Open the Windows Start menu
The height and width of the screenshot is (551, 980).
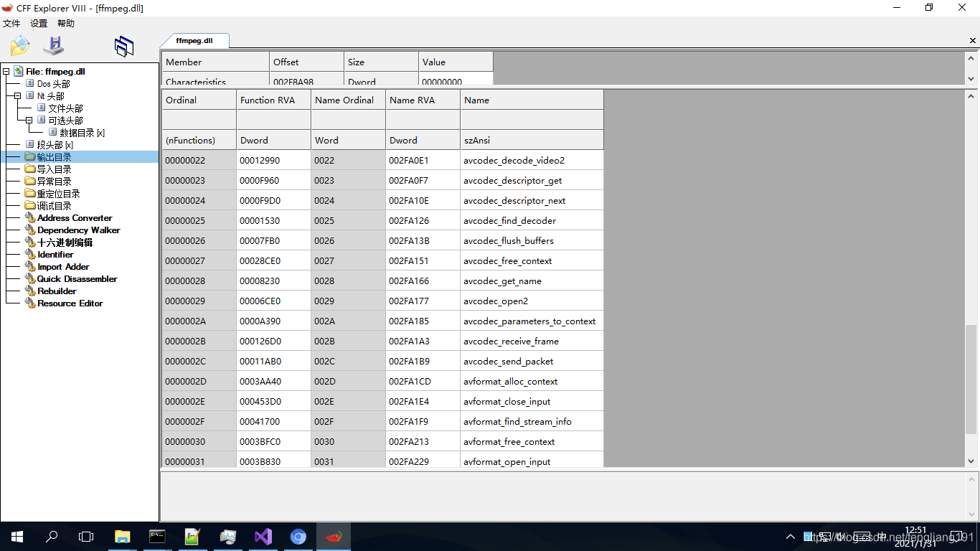(x=17, y=537)
